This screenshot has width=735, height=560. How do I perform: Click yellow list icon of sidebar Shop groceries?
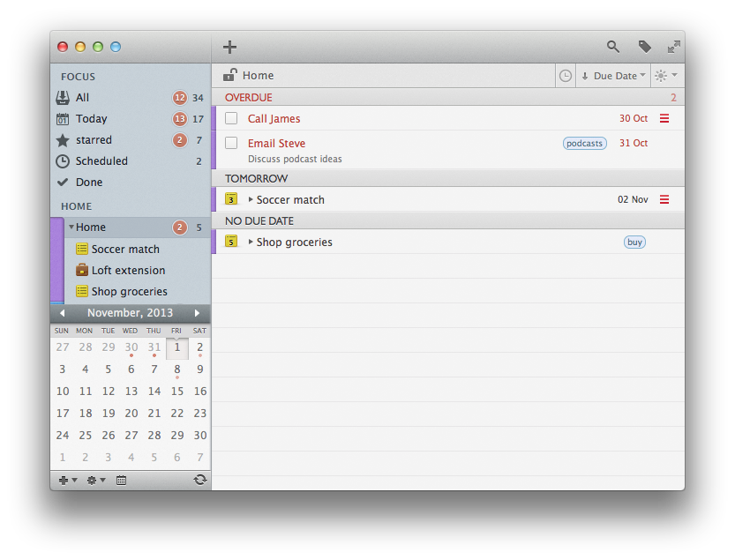(x=82, y=291)
